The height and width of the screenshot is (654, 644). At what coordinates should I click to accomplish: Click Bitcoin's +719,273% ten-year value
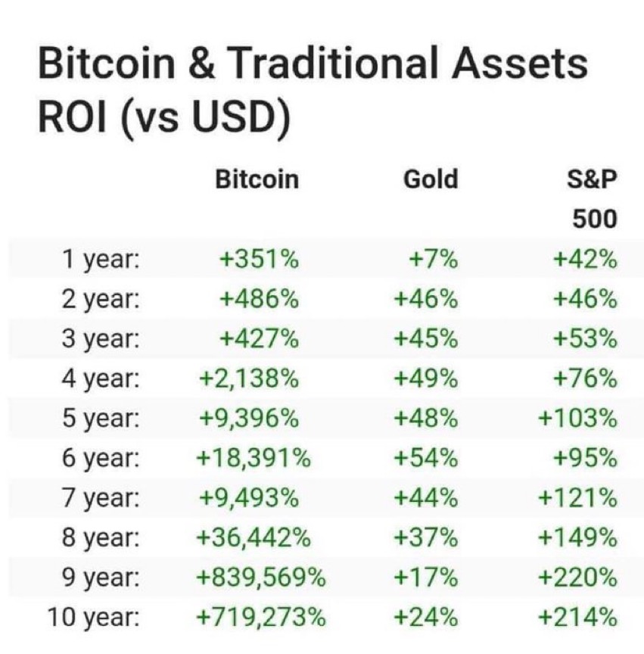tap(260, 618)
